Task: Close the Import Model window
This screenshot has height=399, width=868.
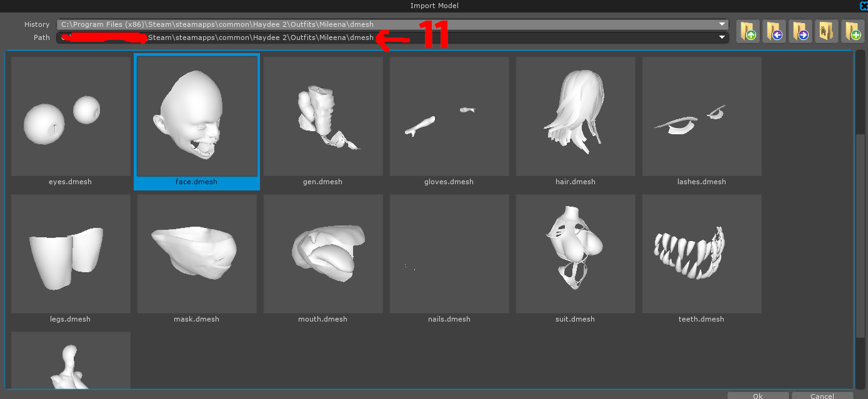Action: (x=864, y=6)
